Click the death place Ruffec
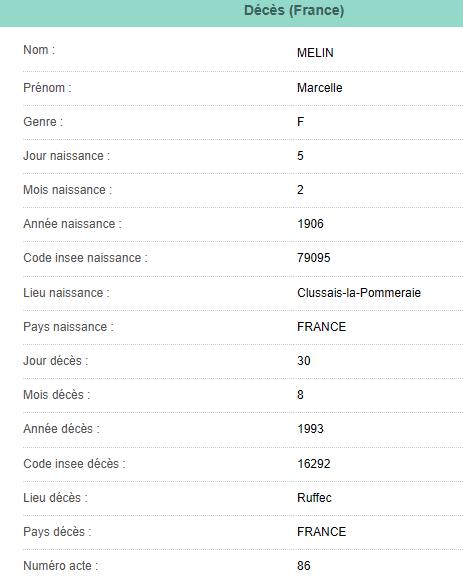 point(314,498)
